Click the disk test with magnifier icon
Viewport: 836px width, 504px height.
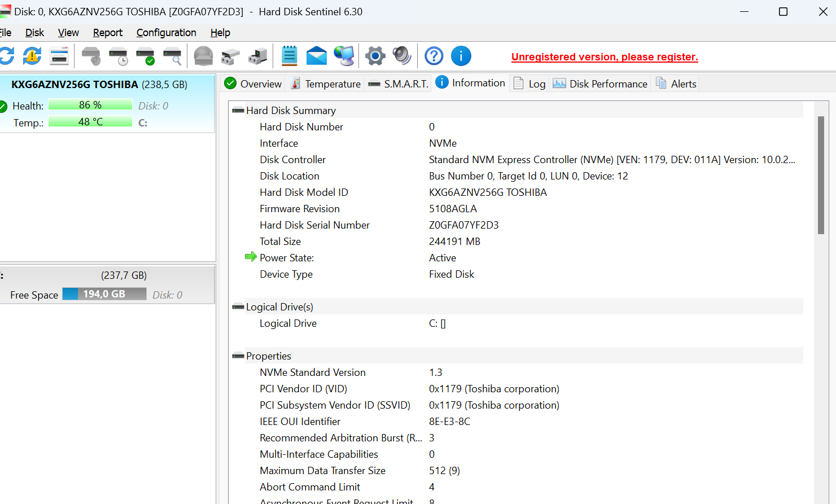point(172,56)
